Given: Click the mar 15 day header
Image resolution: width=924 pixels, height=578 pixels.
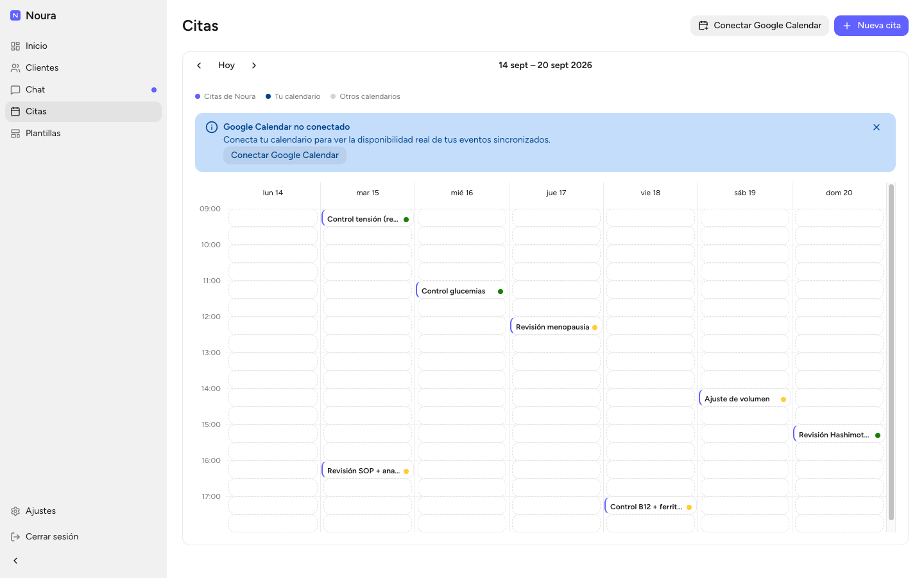Looking at the screenshot, I should click(x=368, y=193).
